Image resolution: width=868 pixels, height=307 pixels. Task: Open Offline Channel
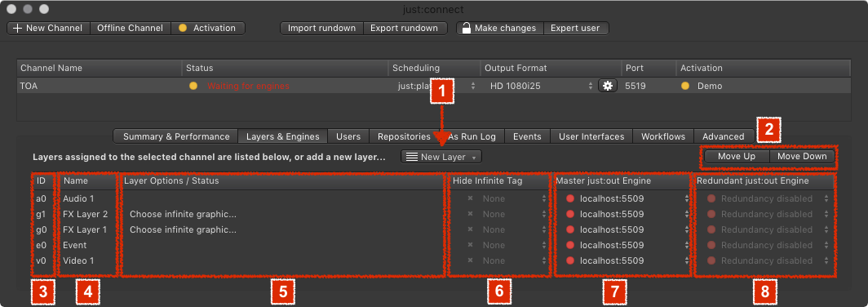130,28
